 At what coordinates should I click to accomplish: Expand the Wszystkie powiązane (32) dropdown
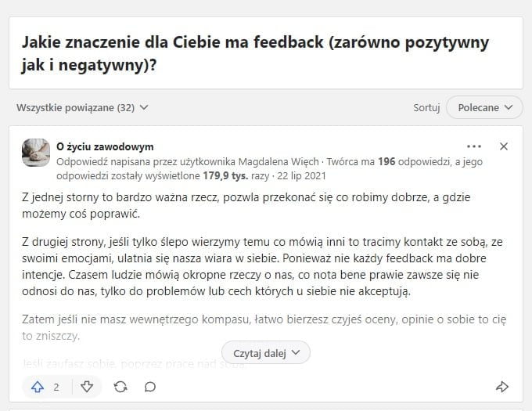coord(82,107)
